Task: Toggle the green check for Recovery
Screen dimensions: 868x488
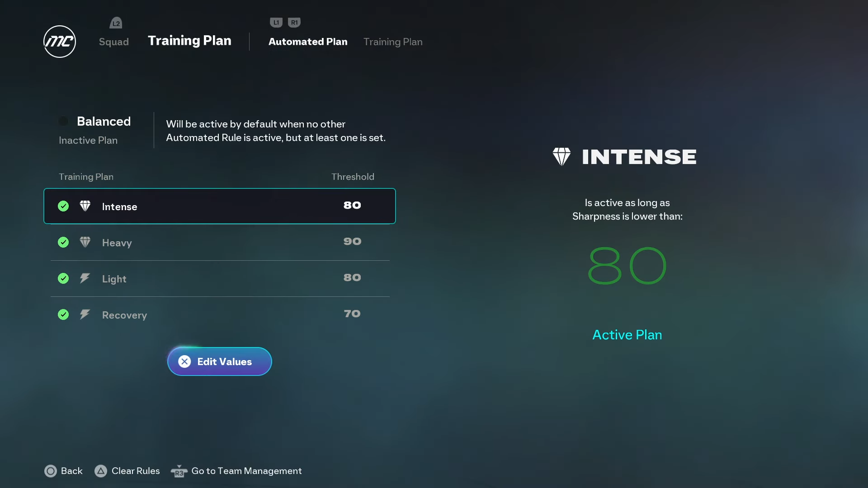Action: click(63, 314)
